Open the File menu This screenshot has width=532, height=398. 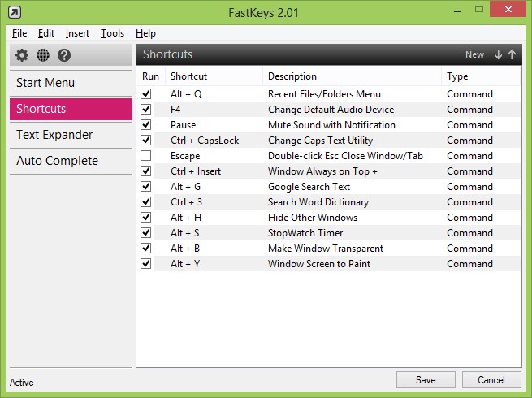coord(19,33)
